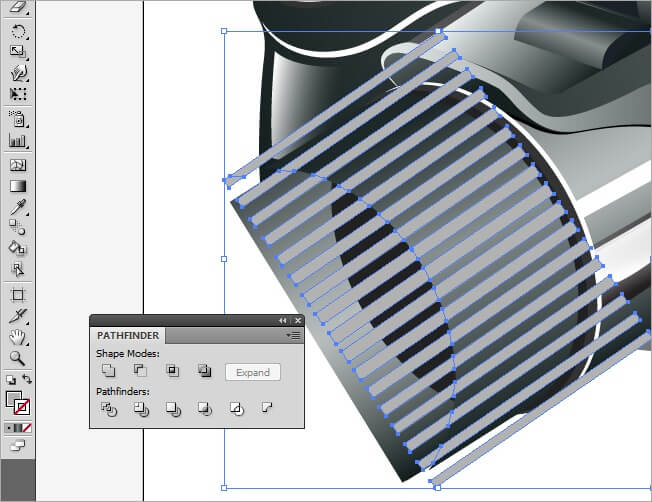Click the Unite shape mode icon
This screenshot has height=502, width=652.
109,372
